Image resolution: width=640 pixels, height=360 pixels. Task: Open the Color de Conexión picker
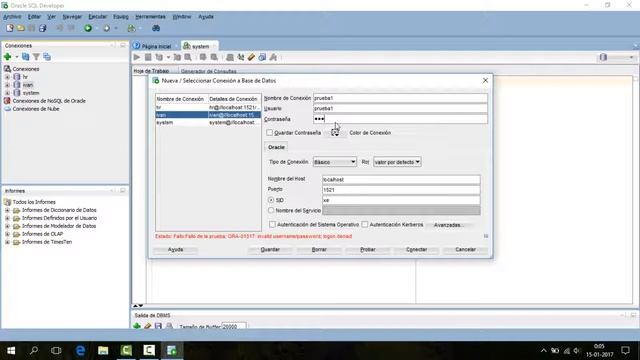336,133
